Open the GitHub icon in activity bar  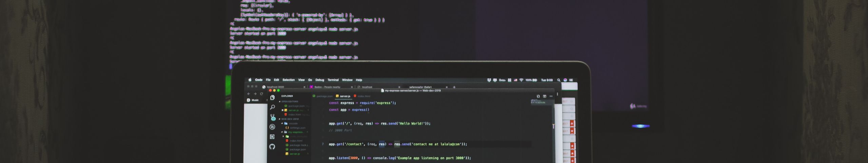coord(272,147)
